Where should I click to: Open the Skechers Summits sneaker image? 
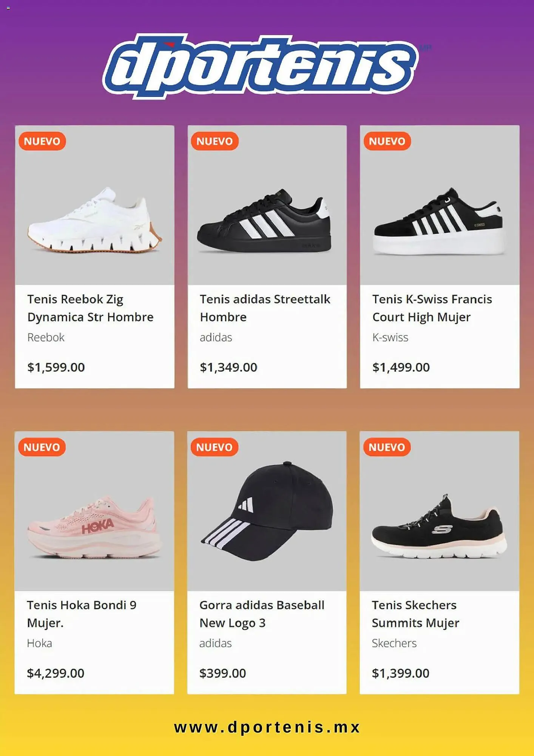tap(439, 527)
